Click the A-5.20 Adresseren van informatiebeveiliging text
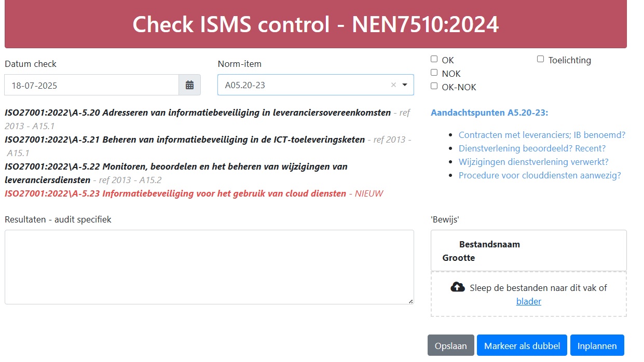 coord(198,113)
